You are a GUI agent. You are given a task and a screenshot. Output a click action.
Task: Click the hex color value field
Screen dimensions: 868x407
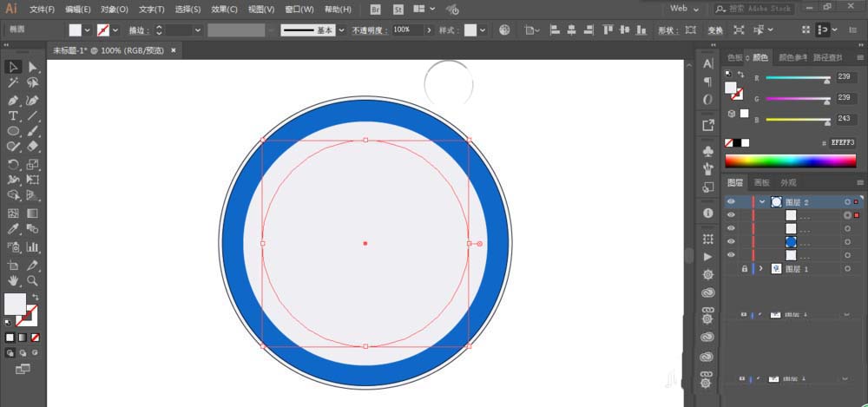point(842,142)
